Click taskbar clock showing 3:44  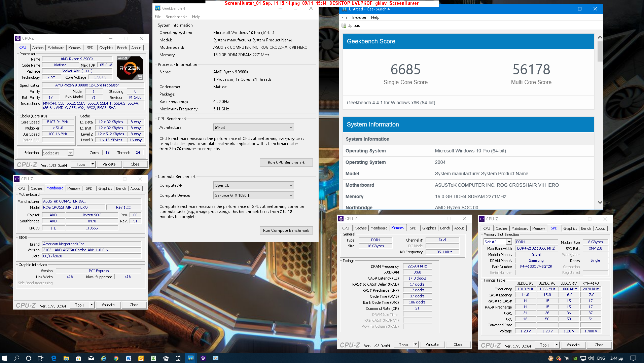616,358
